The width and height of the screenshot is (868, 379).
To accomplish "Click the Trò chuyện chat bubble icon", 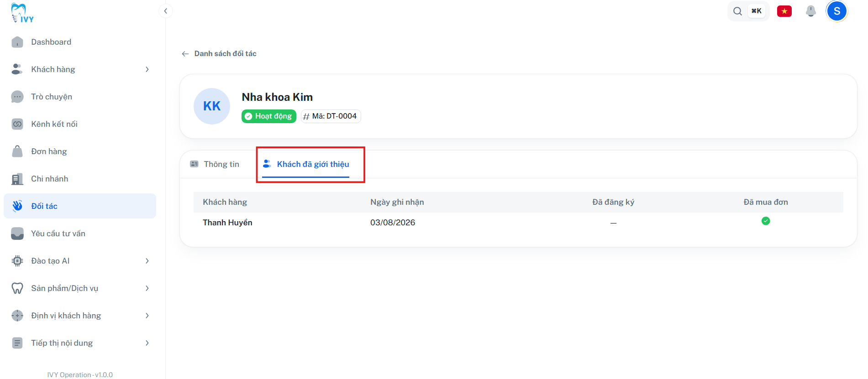I will click(17, 97).
